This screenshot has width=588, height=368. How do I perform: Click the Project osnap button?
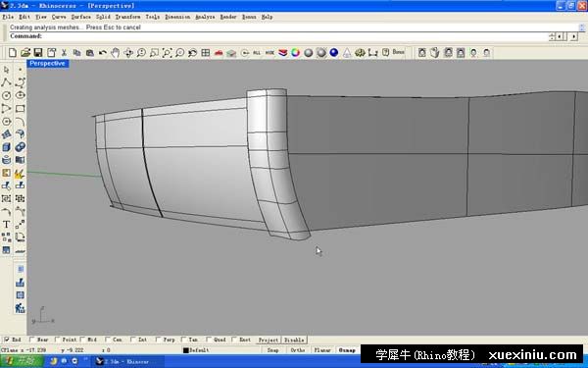point(269,340)
